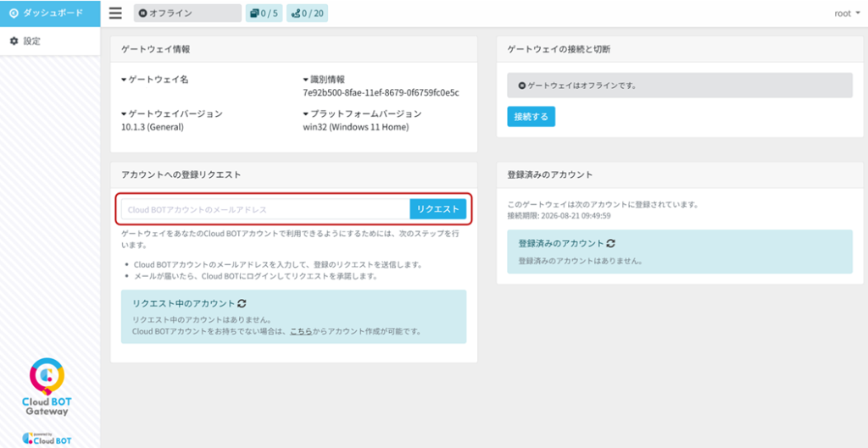868x448 pixels.
Task: Click the 0 / 20 counter badge
Action: click(x=307, y=14)
